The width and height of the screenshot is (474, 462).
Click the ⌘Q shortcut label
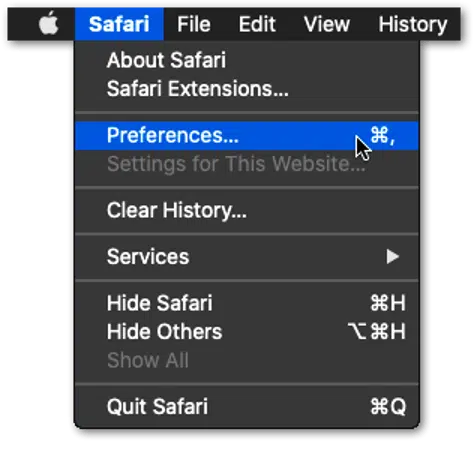pyautogui.click(x=388, y=407)
